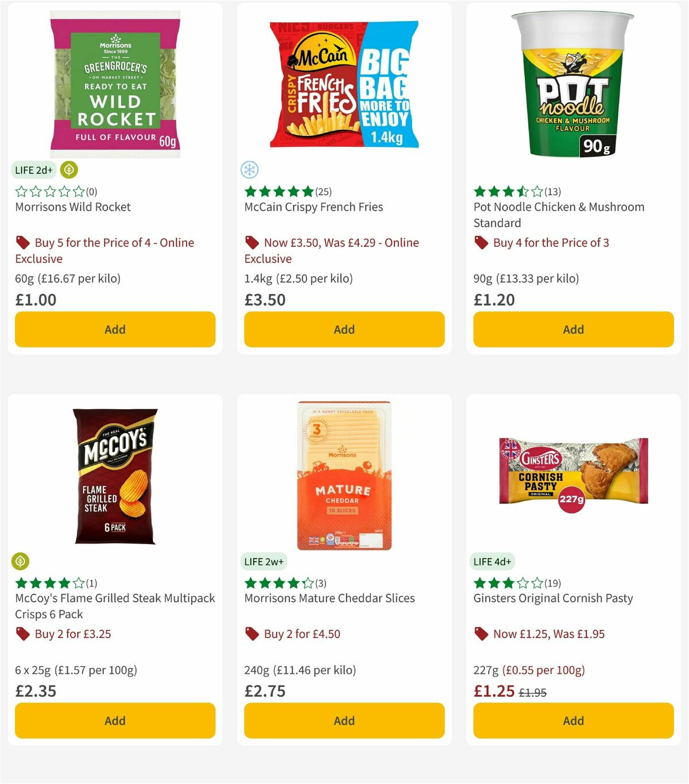
Task: Open the Ginsters Original Cornish Pasty product page
Action: point(553,598)
